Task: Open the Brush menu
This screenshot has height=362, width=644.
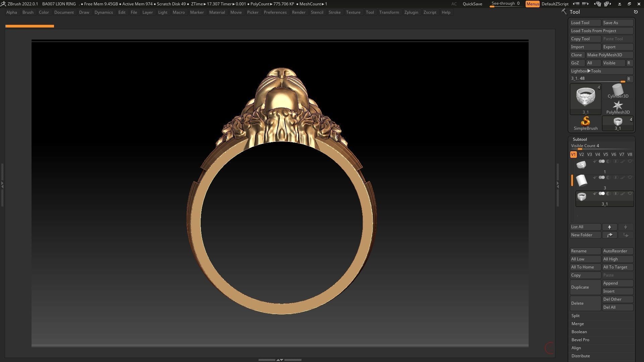Action: (x=28, y=12)
